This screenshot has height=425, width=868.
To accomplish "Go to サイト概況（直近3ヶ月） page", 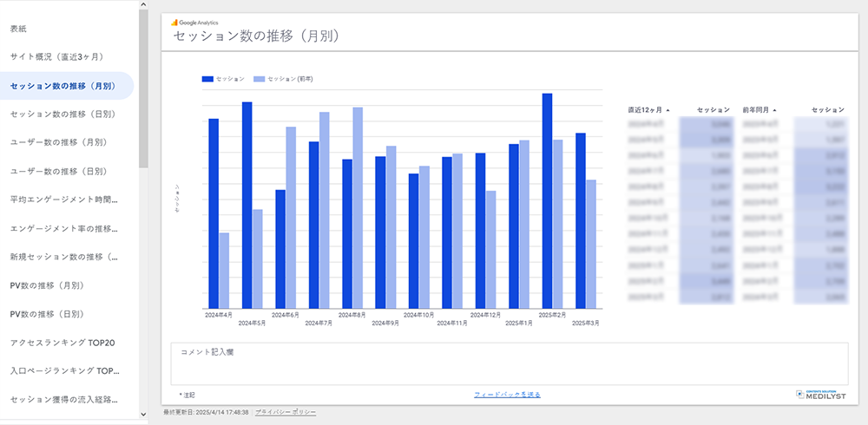I will click(x=57, y=57).
